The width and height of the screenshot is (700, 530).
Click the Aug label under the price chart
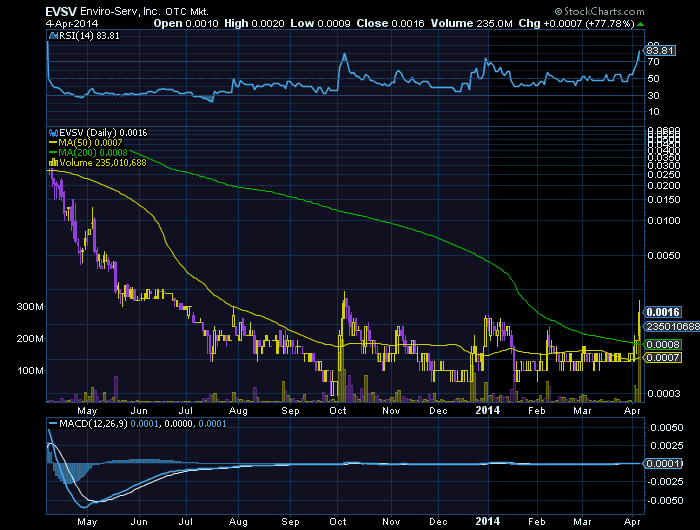pos(238,411)
